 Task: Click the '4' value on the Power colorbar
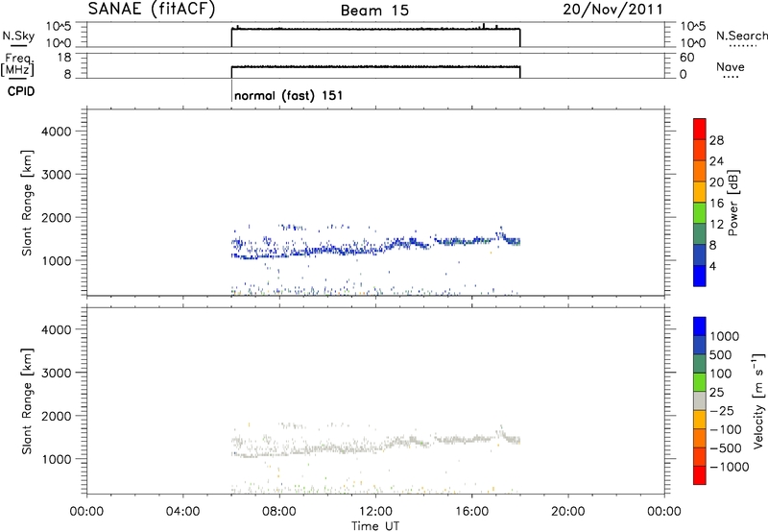712,266
